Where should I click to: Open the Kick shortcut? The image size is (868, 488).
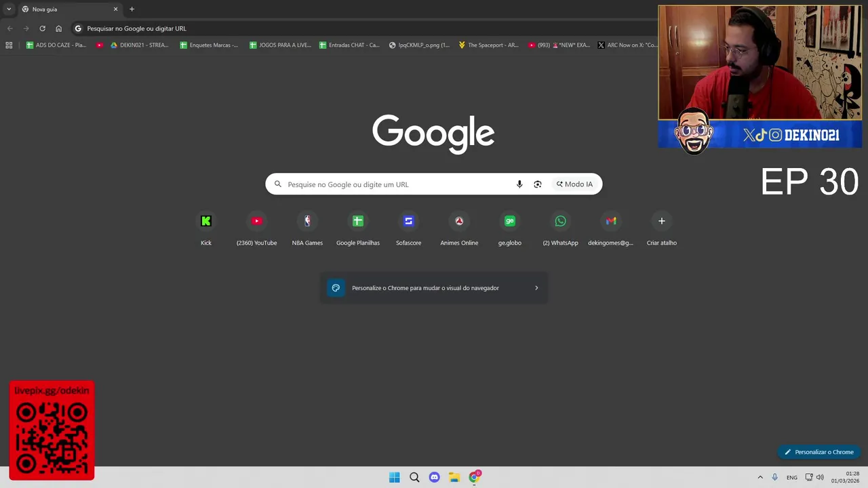pyautogui.click(x=206, y=229)
